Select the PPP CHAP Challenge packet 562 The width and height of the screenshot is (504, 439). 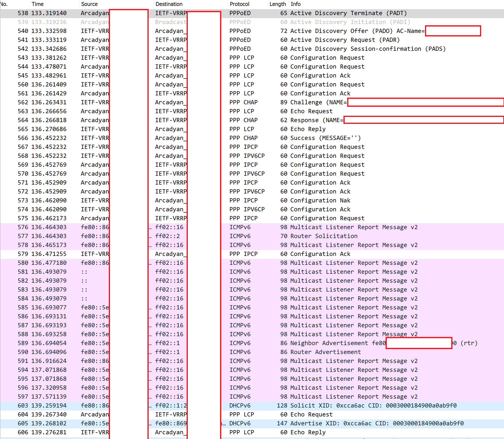click(x=248, y=102)
